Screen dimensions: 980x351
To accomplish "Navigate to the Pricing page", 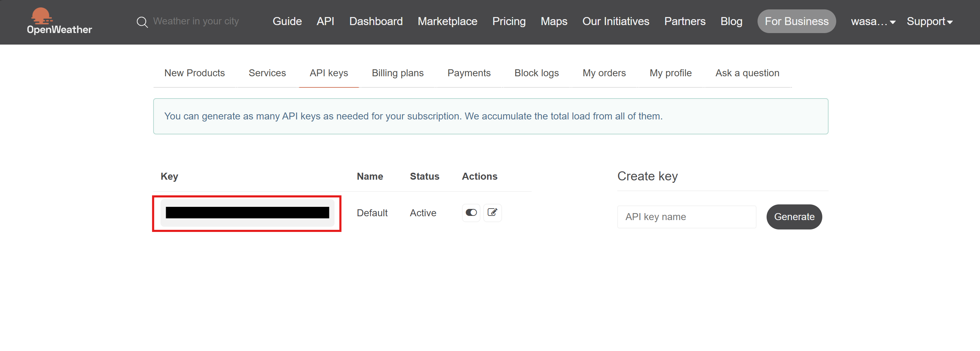I will click(509, 21).
